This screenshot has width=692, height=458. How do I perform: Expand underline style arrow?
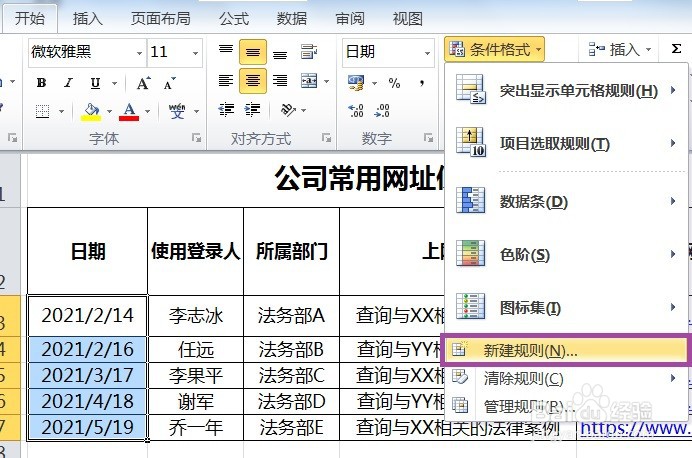click(115, 83)
